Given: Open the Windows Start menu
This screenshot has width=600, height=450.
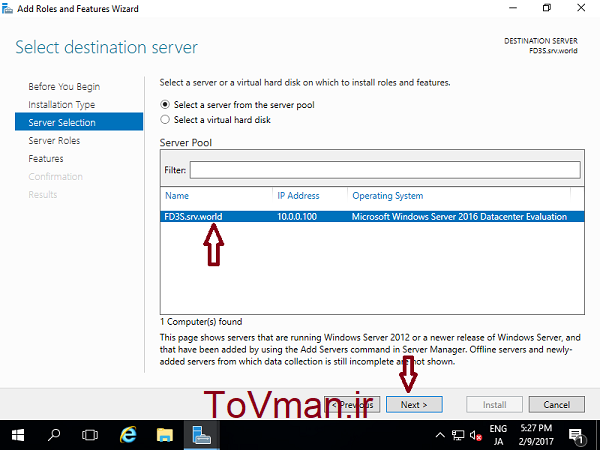Looking at the screenshot, I should click(18, 435).
